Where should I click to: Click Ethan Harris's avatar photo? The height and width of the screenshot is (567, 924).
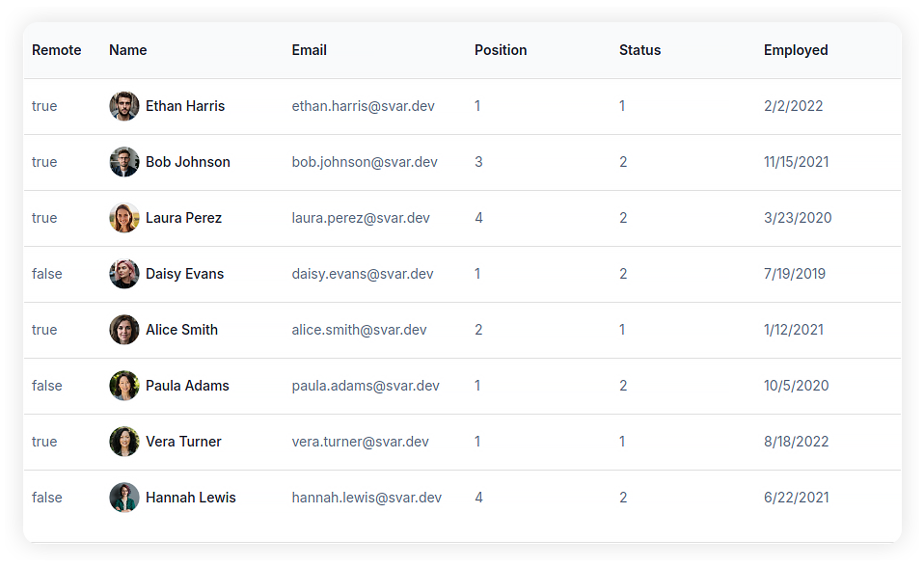click(124, 106)
